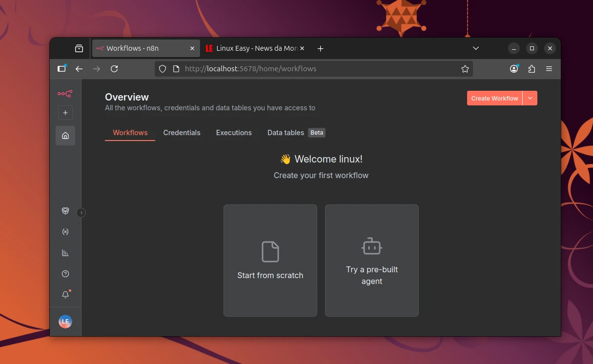Image resolution: width=593 pixels, height=364 pixels.
Task: Open Variables using the (x) sidebar icon
Action: click(65, 231)
